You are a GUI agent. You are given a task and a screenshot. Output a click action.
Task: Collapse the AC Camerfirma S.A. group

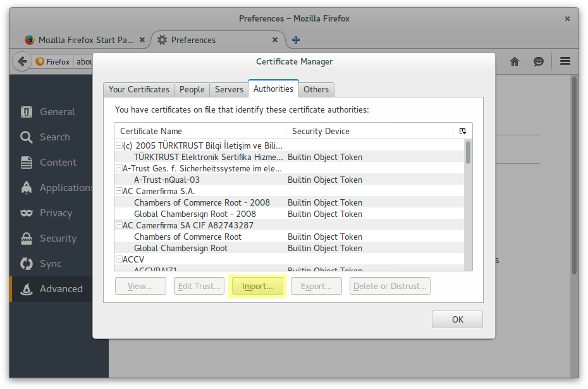coord(119,191)
